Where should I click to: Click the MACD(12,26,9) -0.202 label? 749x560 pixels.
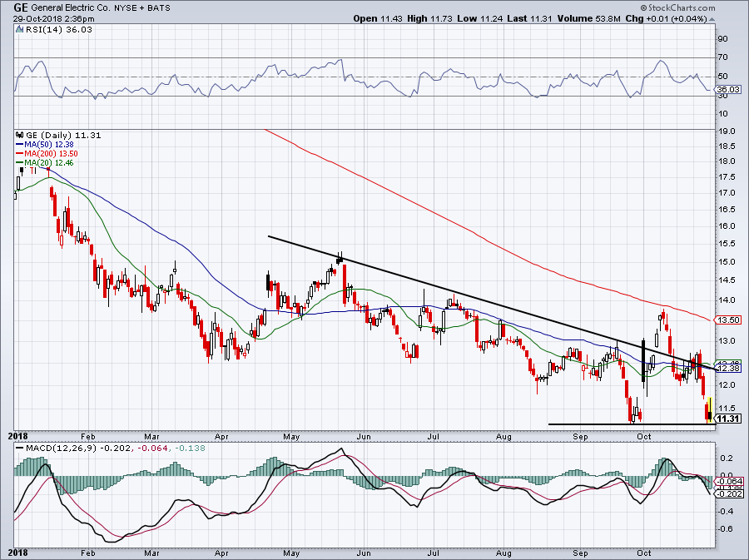tap(77, 448)
